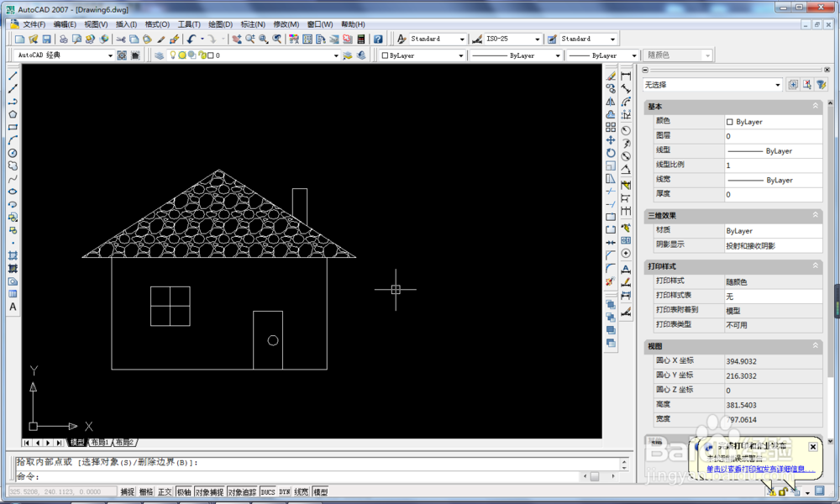Select the Table draw tool
This screenshot has width=840, height=504.
(13, 294)
